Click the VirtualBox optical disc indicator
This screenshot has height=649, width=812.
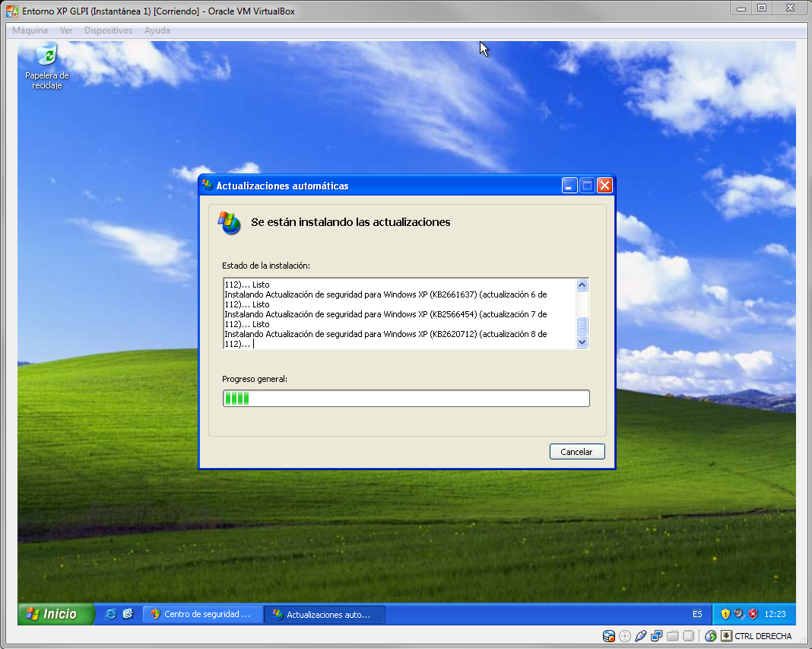[x=624, y=636]
